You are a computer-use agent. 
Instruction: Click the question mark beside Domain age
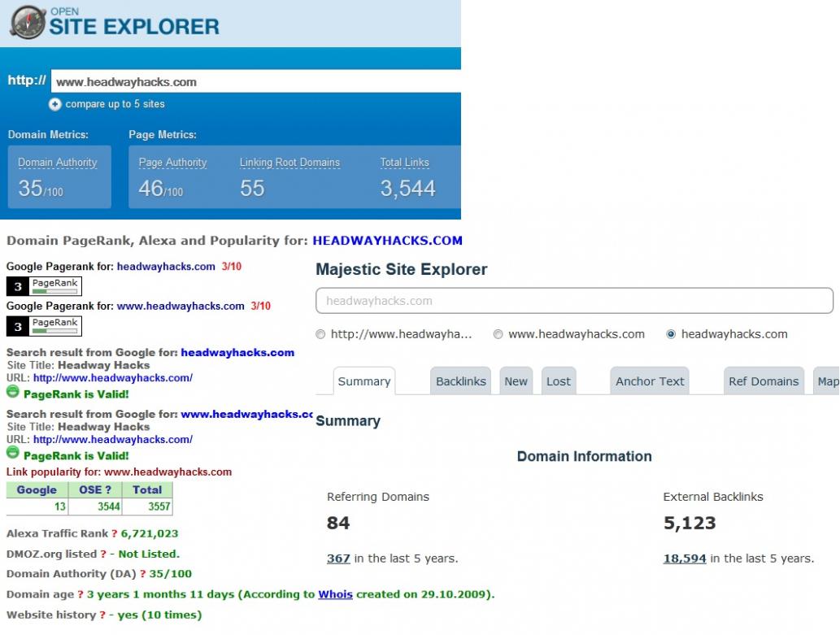pyautogui.click(x=81, y=594)
